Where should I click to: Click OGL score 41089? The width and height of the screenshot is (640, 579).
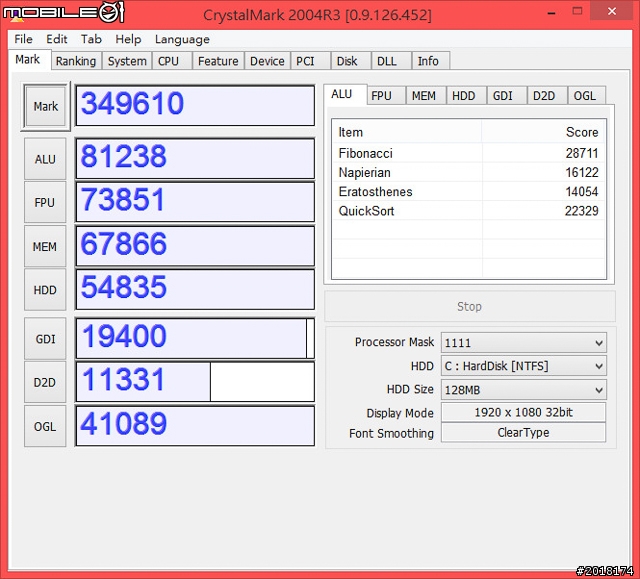coord(195,426)
